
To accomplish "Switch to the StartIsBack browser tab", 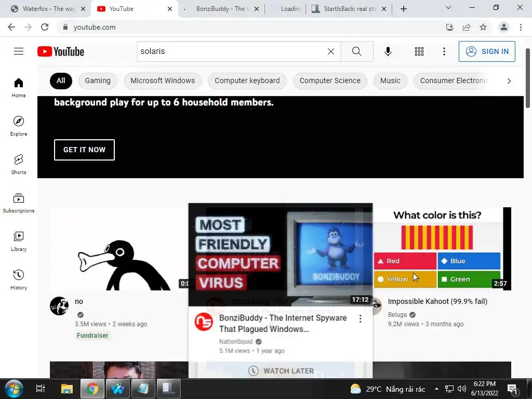I will pos(348,9).
